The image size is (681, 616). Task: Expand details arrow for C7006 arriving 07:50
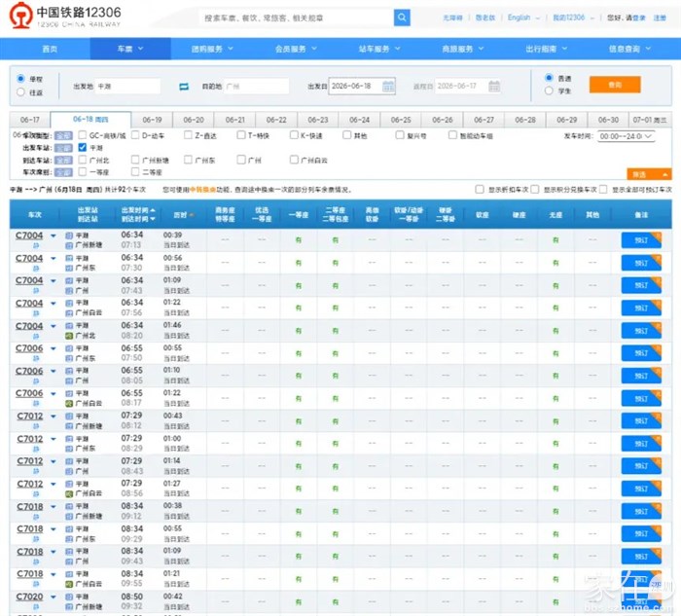click(x=54, y=348)
